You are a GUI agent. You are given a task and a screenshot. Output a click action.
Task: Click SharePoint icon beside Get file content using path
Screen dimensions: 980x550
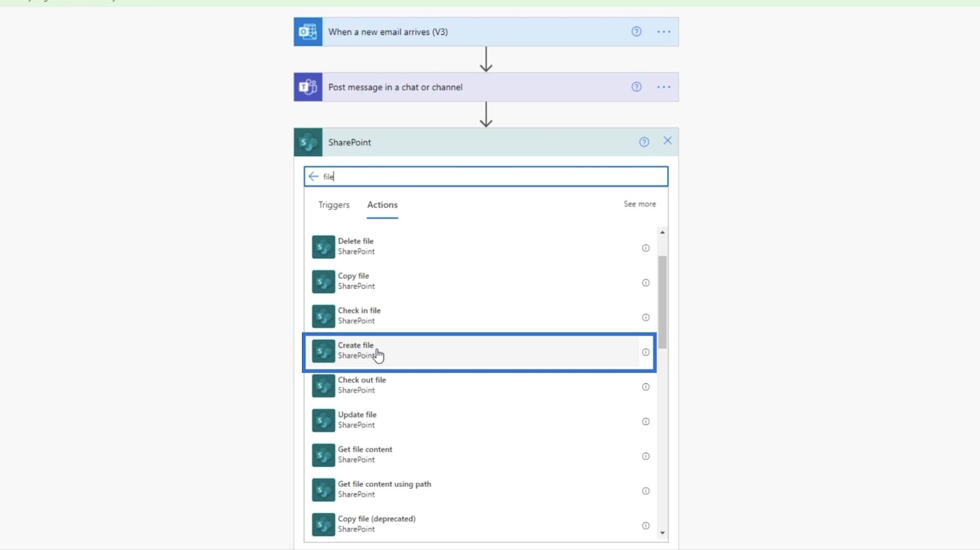point(323,490)
